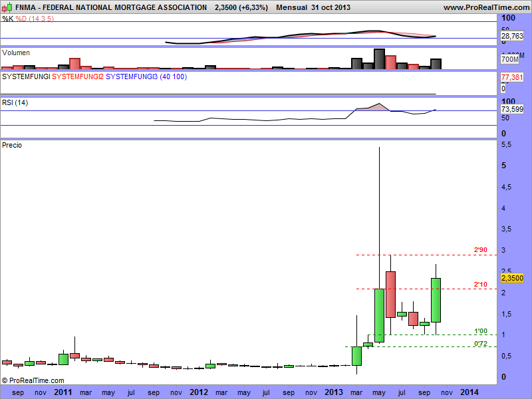Click the candlestick chart icon beside FNMA
Screen dimensions: 532x399
[x=7, y=7]
